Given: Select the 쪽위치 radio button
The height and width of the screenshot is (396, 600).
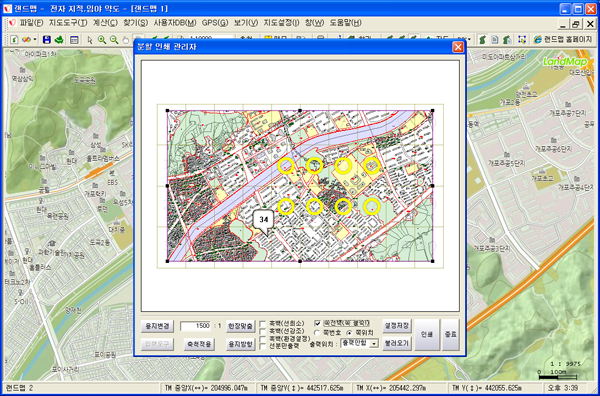Looking at the screenshot, I should click(x=349, y=333).
